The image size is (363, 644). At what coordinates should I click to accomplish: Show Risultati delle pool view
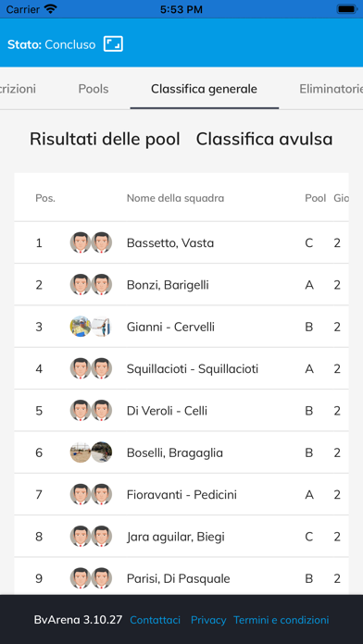click(x=105, y=140)
